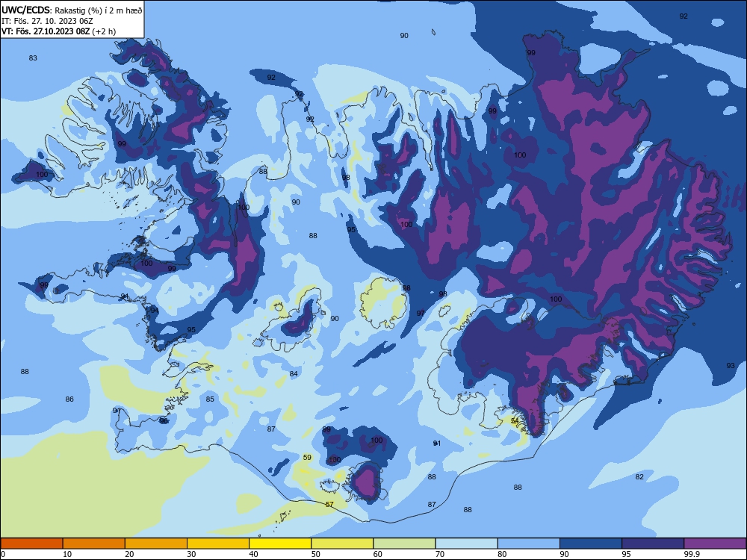Select the 20–30 light orange legend swatch
The width and height of the screenshot is (747, 560).
tap(156, 544)
